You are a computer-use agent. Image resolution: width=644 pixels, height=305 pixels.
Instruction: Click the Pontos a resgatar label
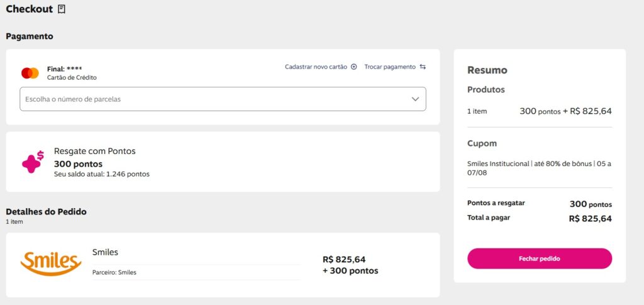click(x=496, y=203)
